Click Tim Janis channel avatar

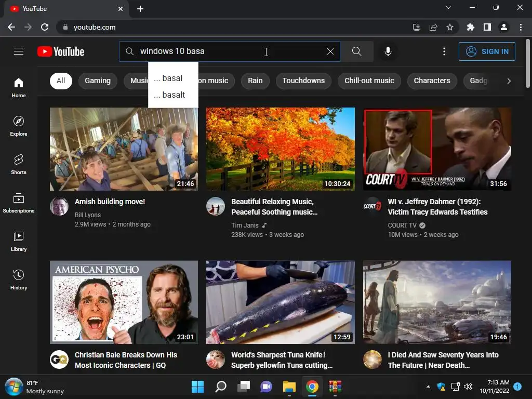[216, 206]
